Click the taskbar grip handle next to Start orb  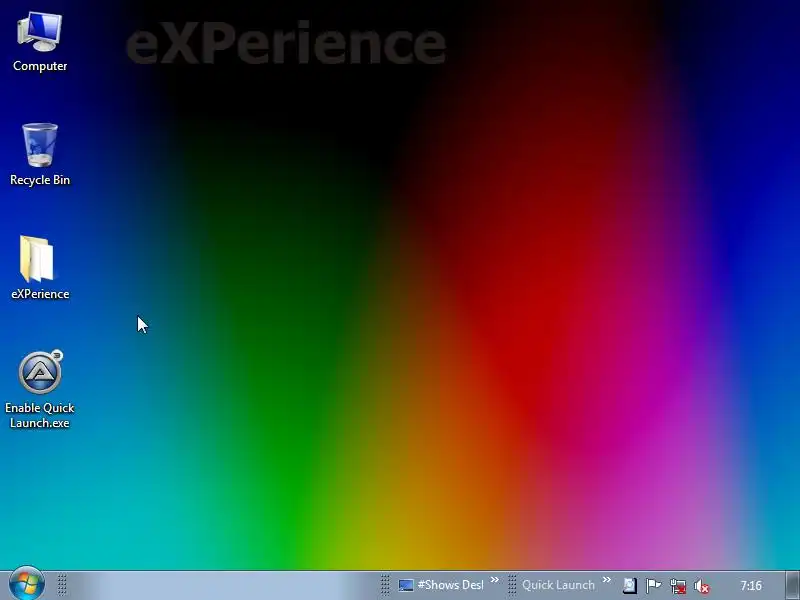[62, 585]
